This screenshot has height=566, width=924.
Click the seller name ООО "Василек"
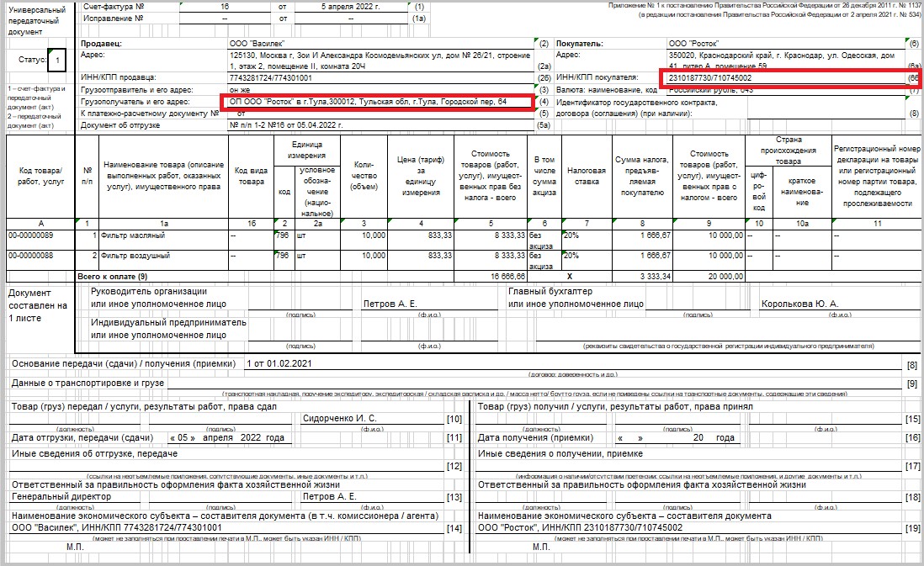coord(257,44)
